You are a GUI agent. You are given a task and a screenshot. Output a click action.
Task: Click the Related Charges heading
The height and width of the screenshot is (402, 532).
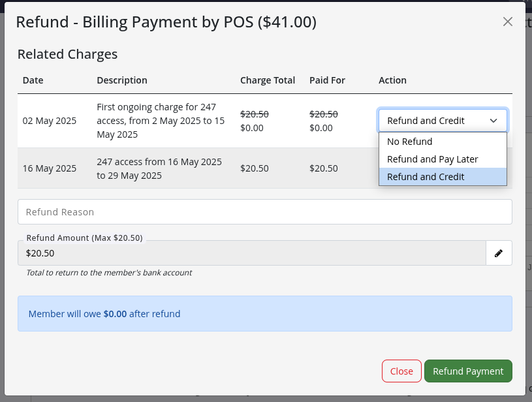pos(67,54)
